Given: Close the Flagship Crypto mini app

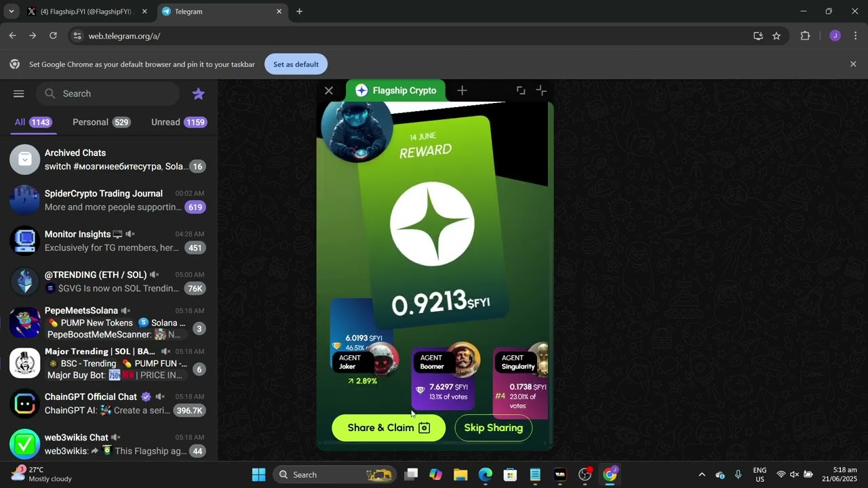Looking at the screenshot, I should (x=329, y=90).
